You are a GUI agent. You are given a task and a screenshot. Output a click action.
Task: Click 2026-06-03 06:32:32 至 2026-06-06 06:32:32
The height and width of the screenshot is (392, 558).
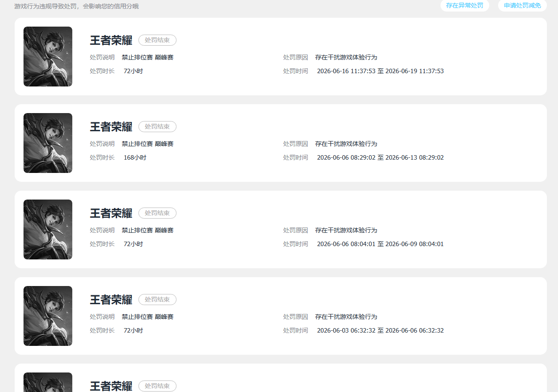click(381, 330)
